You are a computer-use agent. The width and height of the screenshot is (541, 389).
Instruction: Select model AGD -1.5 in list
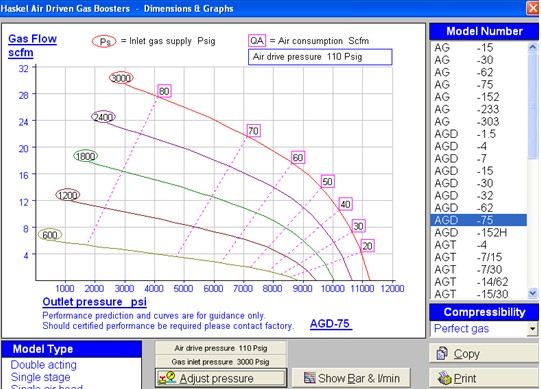(479, 134)
